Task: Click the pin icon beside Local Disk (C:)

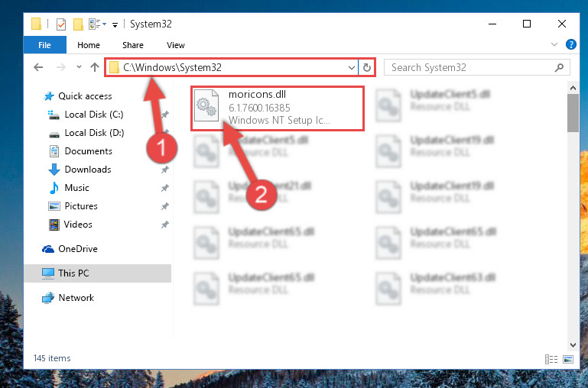Action: coord(164,115)
